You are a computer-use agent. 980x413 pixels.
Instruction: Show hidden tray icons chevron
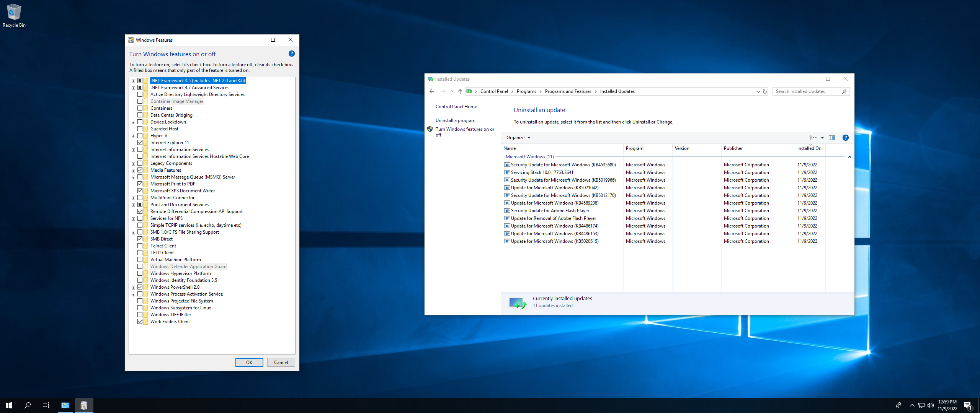click(x=912, y=405)
